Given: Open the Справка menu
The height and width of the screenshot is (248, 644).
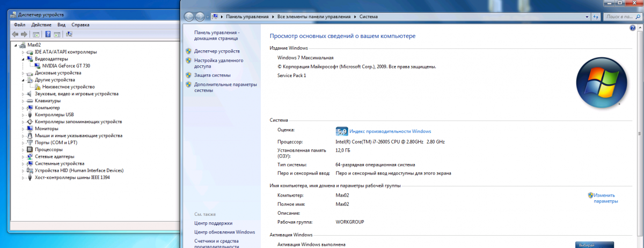Looking at the screenshot, I should (80, 25).
